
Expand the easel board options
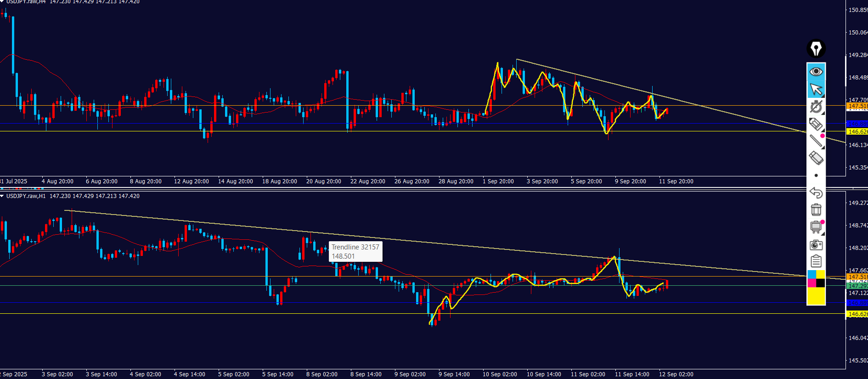pyautogui.click(x=816, y=227)
